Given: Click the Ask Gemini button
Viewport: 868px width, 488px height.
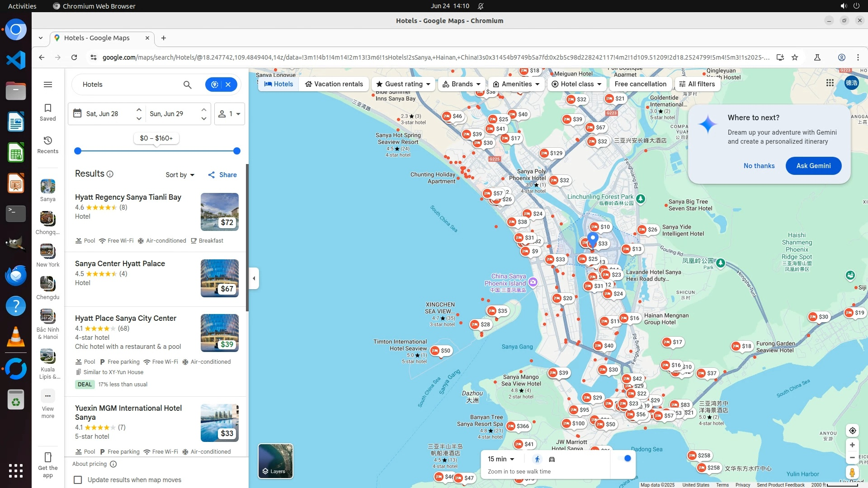Looking at the screenshot, I should click(813, 166).
